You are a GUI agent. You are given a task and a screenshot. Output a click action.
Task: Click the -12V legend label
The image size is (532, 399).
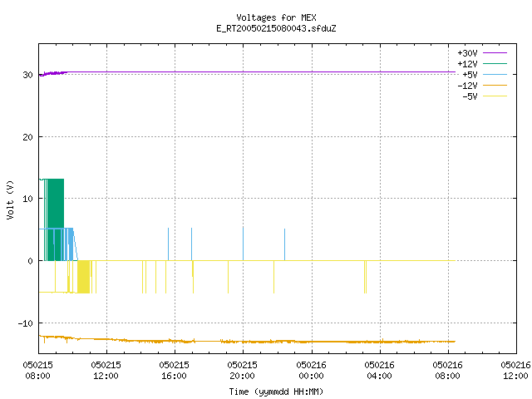coord(467,86)
